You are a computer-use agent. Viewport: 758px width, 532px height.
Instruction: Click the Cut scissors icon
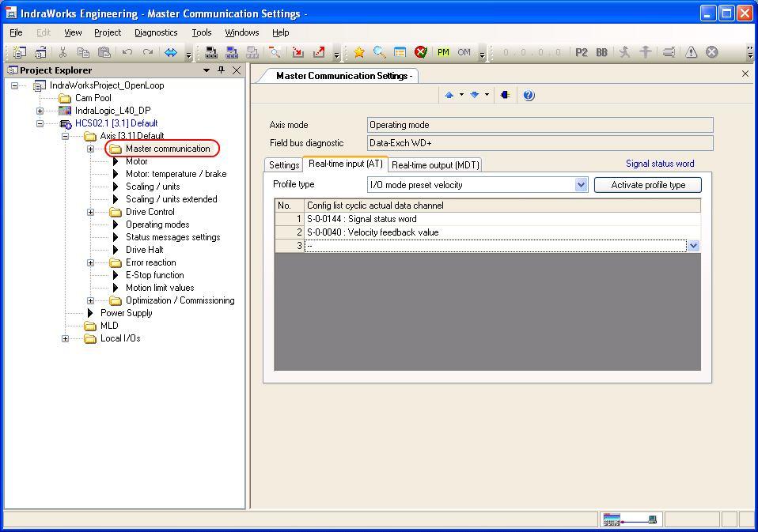click(63, 52)
